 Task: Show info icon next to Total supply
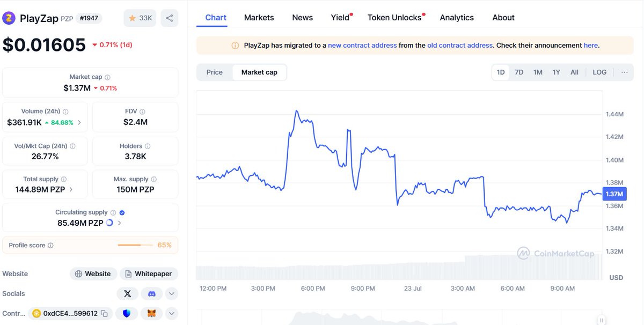click(63, 179)
